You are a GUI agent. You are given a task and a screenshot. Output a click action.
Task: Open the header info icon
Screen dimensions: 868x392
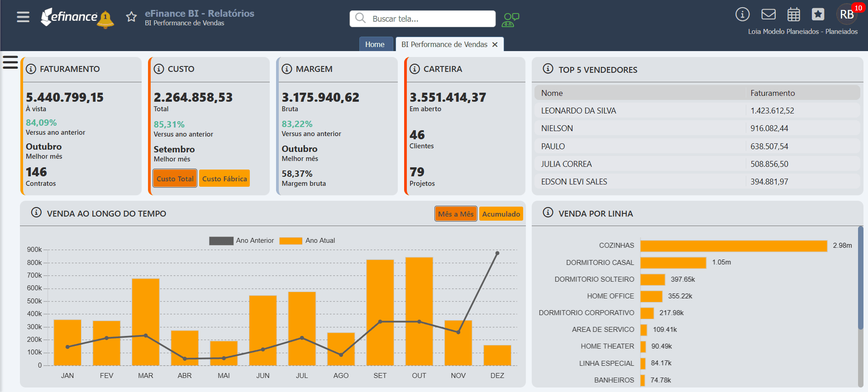[742, 14]
